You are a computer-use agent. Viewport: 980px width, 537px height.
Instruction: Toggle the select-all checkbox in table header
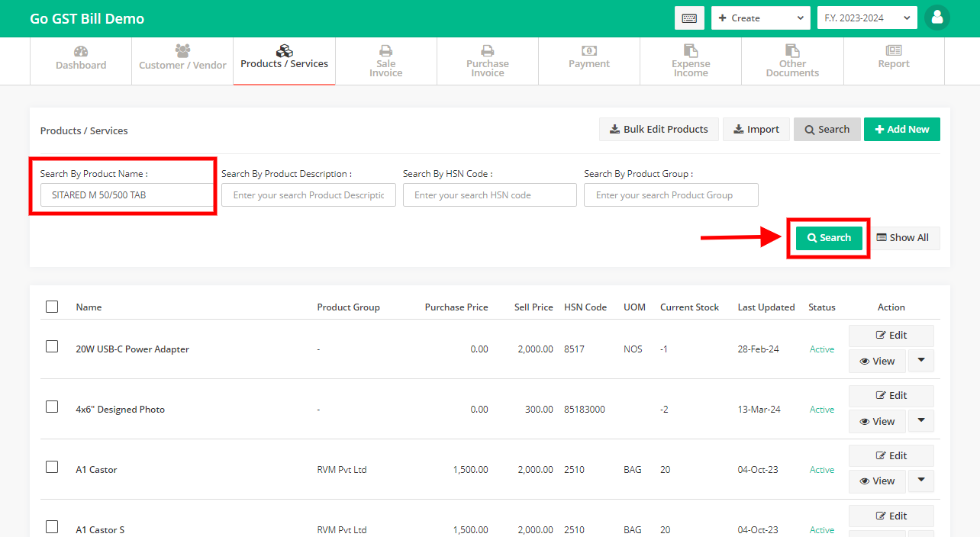(52, 306)
